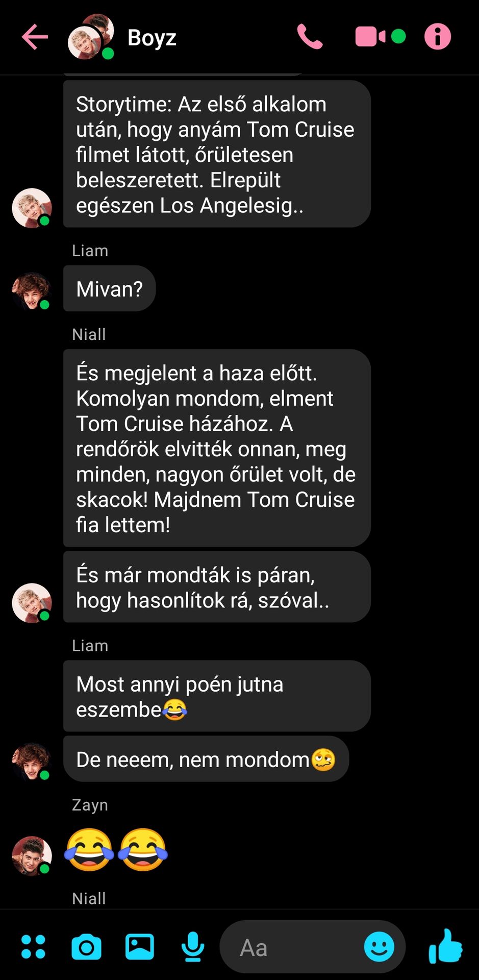The height and width of the screenshot is (980, 479).
Task: Tap the microphone voice message icon
Action: click(x=193, y=947)
